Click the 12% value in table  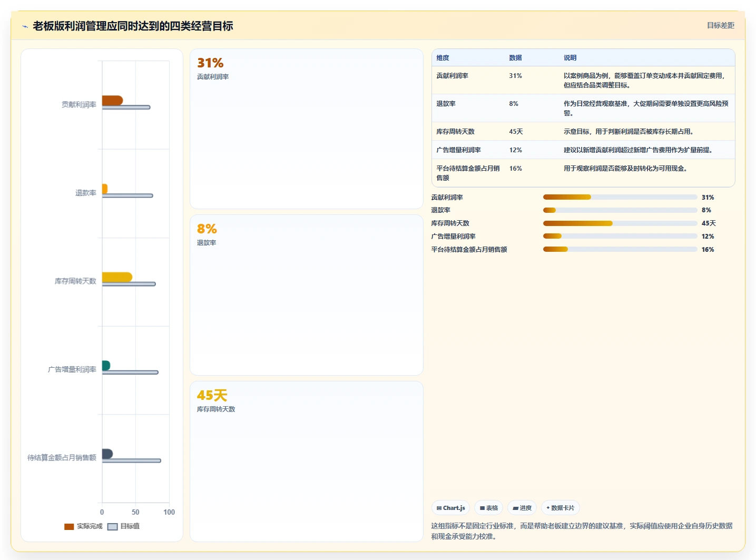[x=516, y=150]
